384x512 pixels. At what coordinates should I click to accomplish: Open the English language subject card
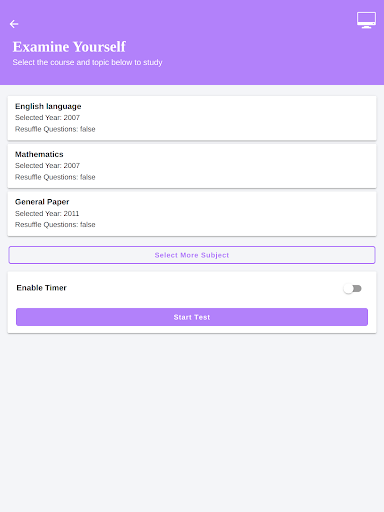(x=192, y=118)
